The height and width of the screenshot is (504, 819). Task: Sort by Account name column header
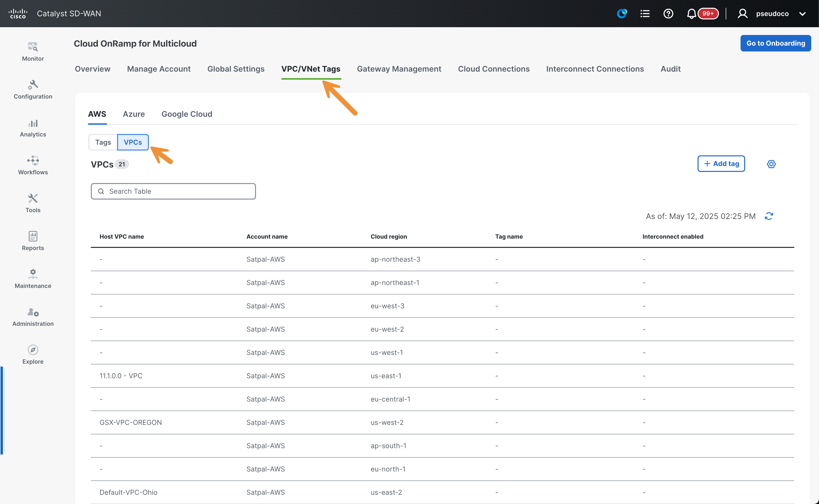coord(267,237)
